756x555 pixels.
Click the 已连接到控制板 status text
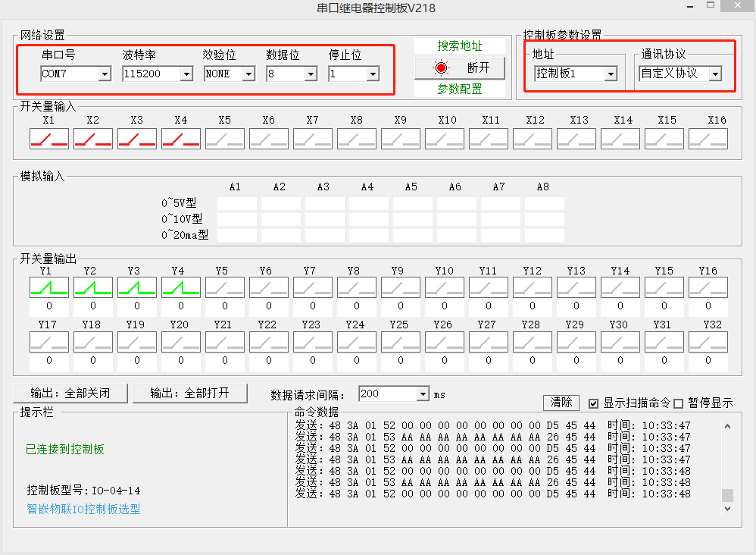point(64,450)
